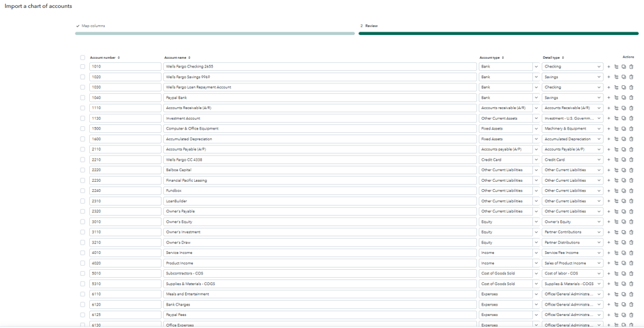Edit account number field 6125
Image resolution: width=644 pixels, height=328 pixels.
(x=125, y=315)
